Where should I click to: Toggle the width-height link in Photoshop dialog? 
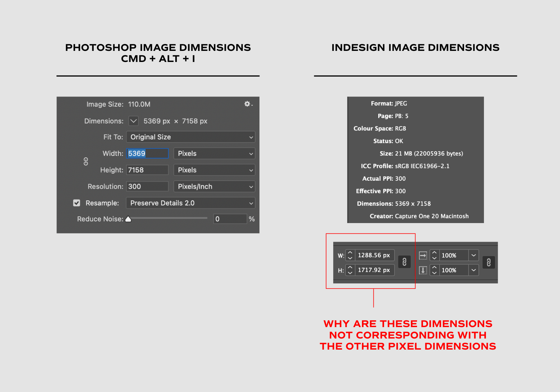(86, 161)
